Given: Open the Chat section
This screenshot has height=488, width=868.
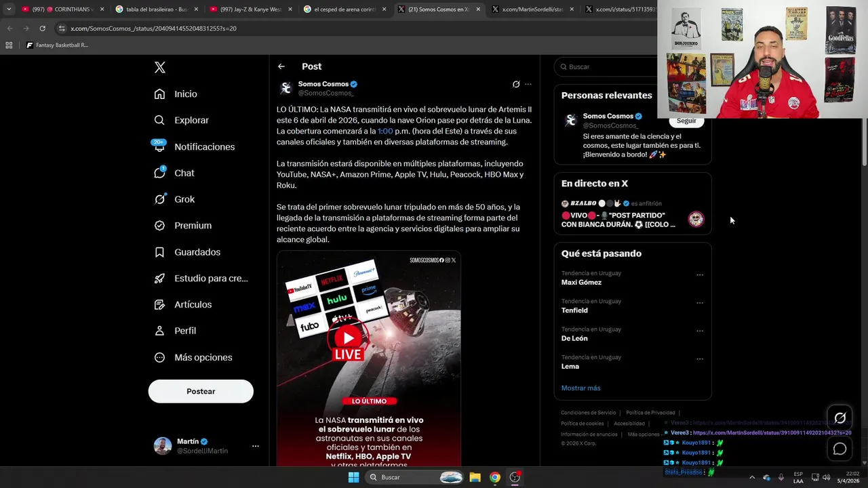Looking at the screenshot, I should click(174, 173).
